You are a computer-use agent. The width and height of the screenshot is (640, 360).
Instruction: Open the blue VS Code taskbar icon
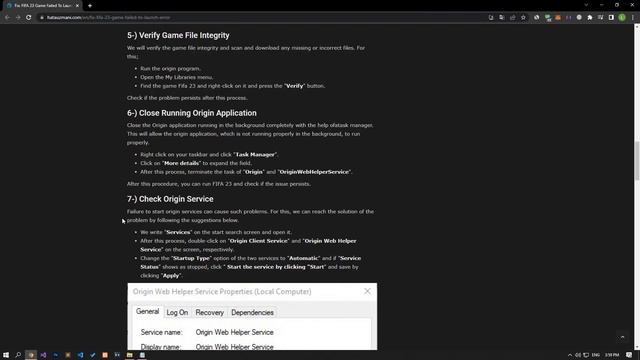80,355
